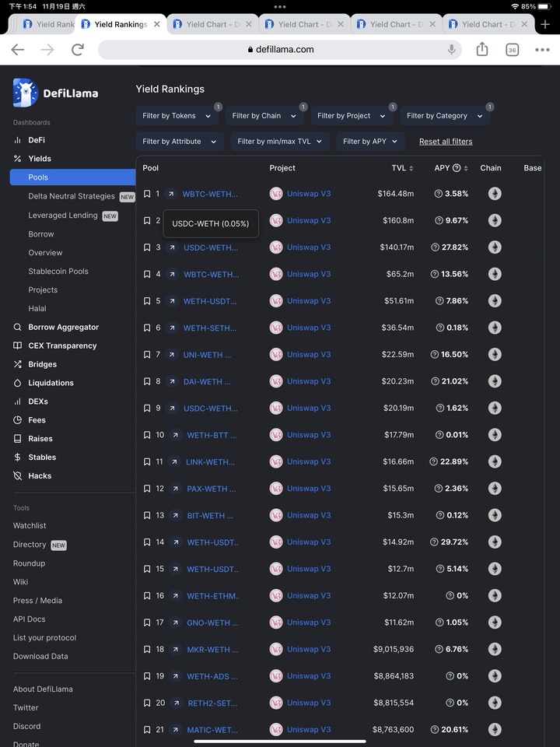Screen dimensions: 560x747
Task: Open the GNO-WETH pool link in row 17
Action: pos(213,622)
